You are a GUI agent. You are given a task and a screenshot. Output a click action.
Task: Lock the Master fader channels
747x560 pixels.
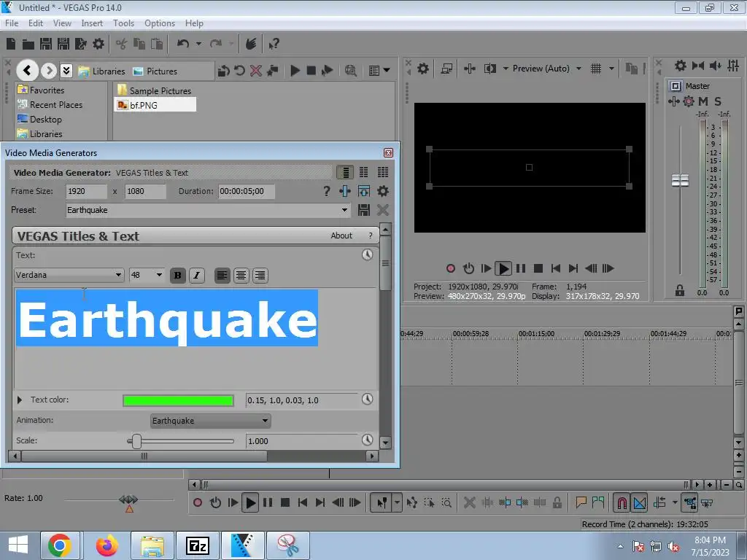tap(680, 290)
